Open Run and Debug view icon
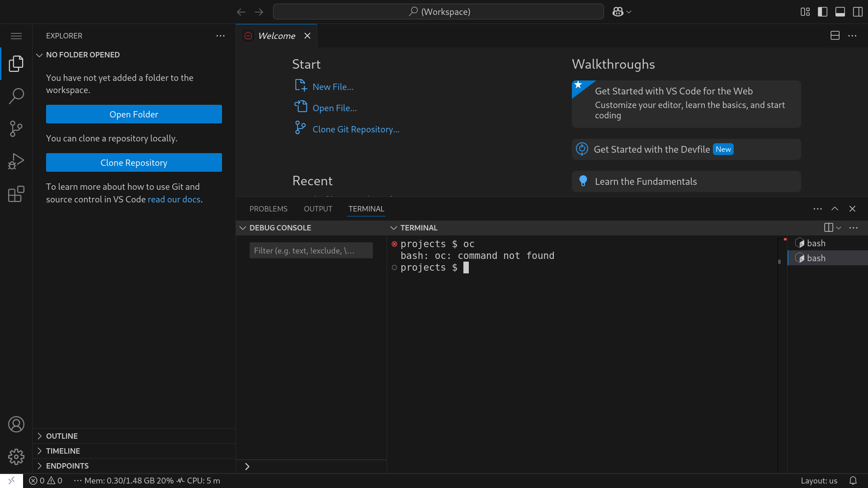 [x=16, y=161]
